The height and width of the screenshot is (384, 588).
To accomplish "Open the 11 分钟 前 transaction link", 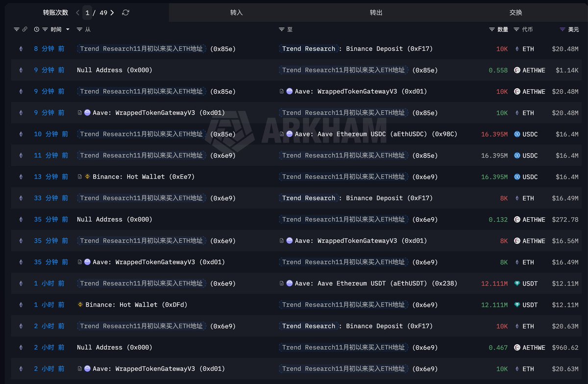I will coord(51,155).
